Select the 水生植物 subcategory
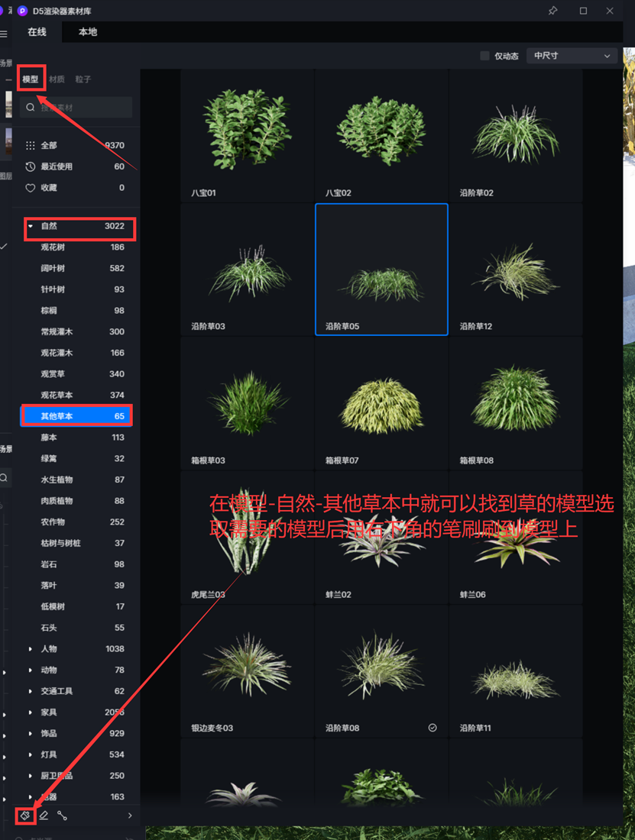The image size is (635, 840). (x=76, y=480)
